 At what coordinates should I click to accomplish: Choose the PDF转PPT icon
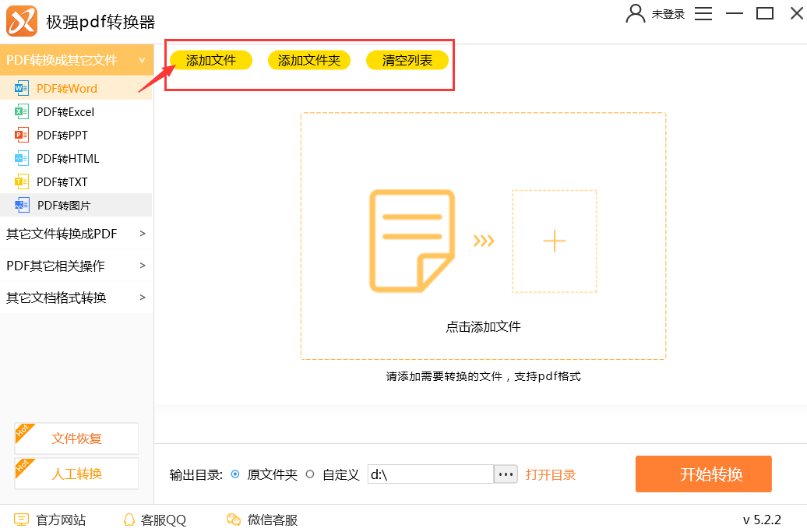[21, 135]
